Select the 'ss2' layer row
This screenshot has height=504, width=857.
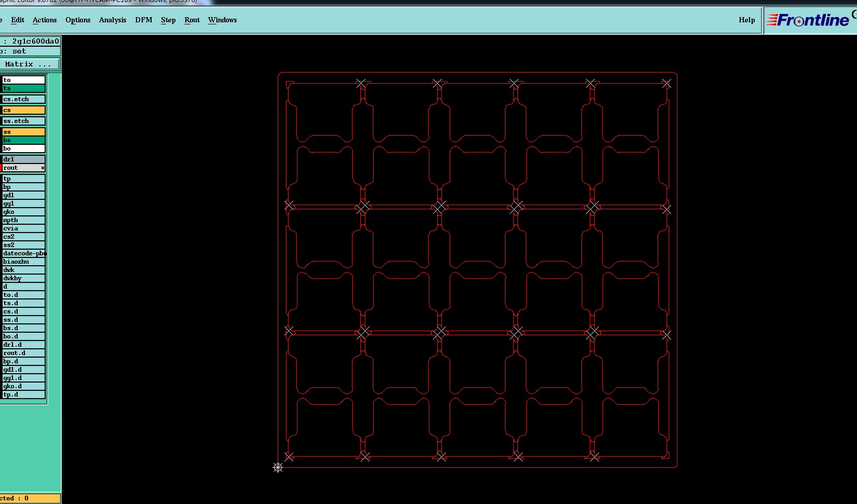coord(23,245)
